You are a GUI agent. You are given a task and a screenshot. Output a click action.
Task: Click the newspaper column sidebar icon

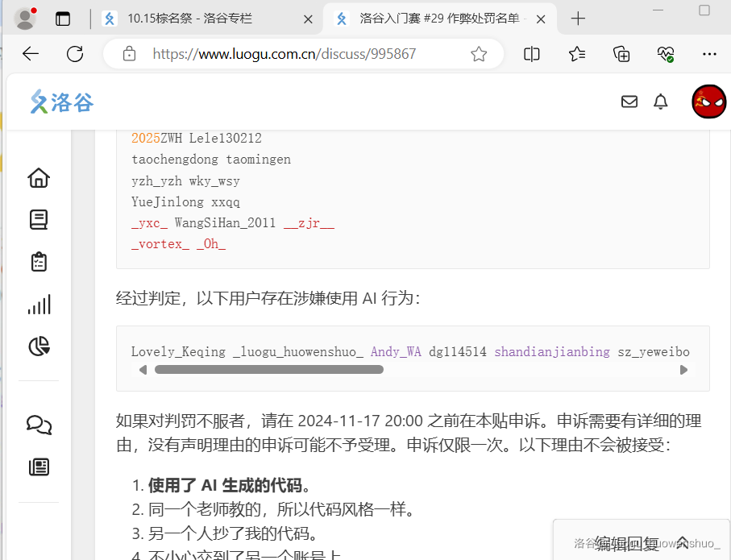tap(39, 467)
